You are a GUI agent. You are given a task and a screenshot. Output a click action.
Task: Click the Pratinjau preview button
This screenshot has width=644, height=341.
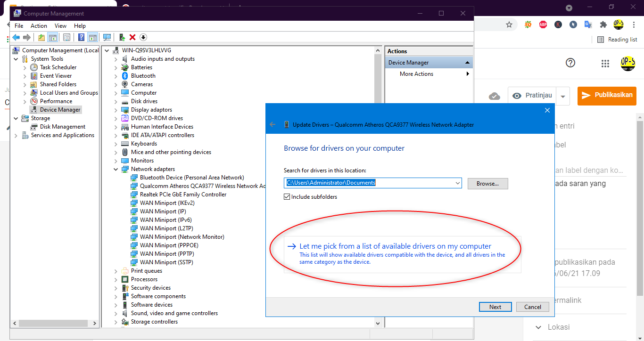coord(532,96)
